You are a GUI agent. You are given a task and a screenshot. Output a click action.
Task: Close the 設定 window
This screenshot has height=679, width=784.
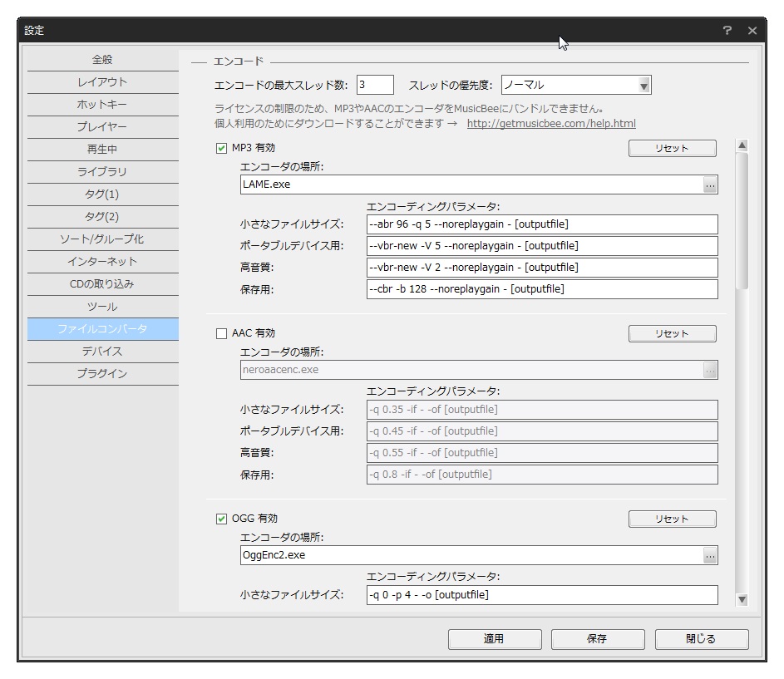[752, 31]
